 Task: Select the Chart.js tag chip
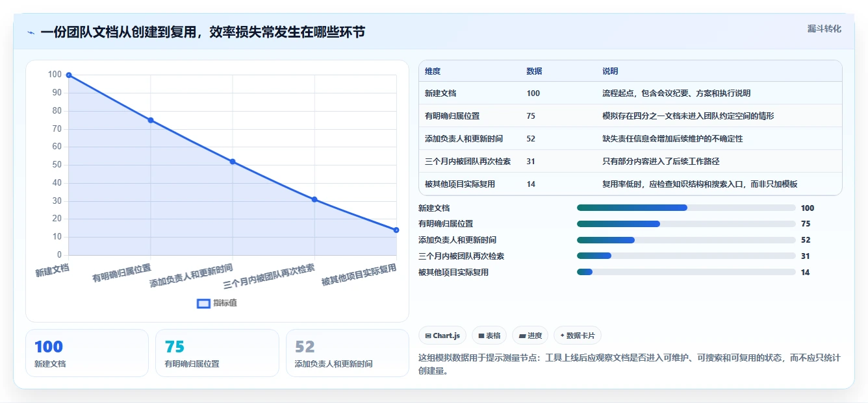tap(442, 336)
